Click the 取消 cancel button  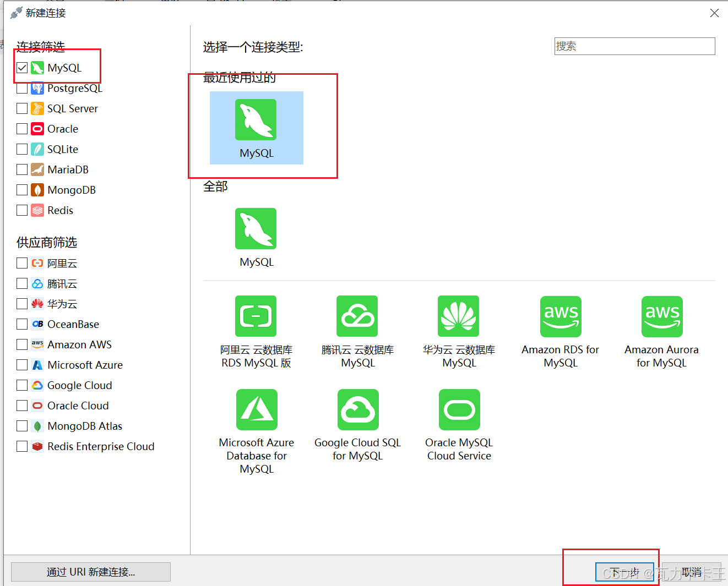click(x=692, y=572)
